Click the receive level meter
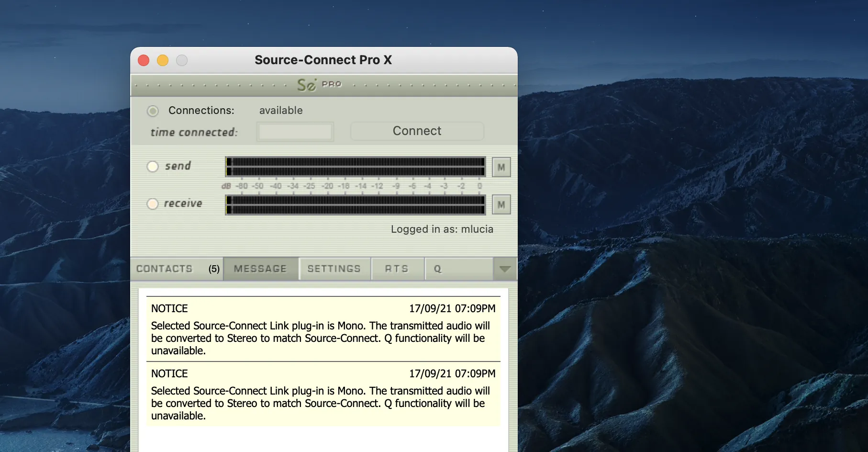 (356, 204)
